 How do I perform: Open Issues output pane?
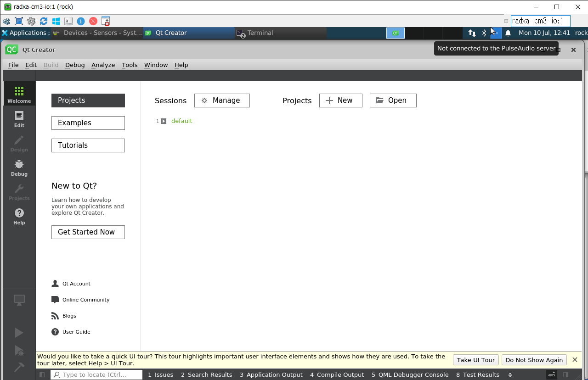coord(160,374)
